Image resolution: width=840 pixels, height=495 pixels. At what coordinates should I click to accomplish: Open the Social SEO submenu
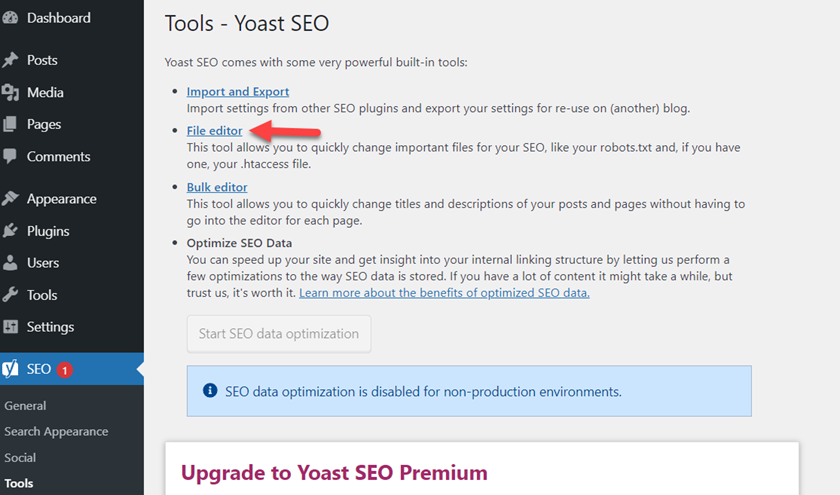tap(20, 458)
